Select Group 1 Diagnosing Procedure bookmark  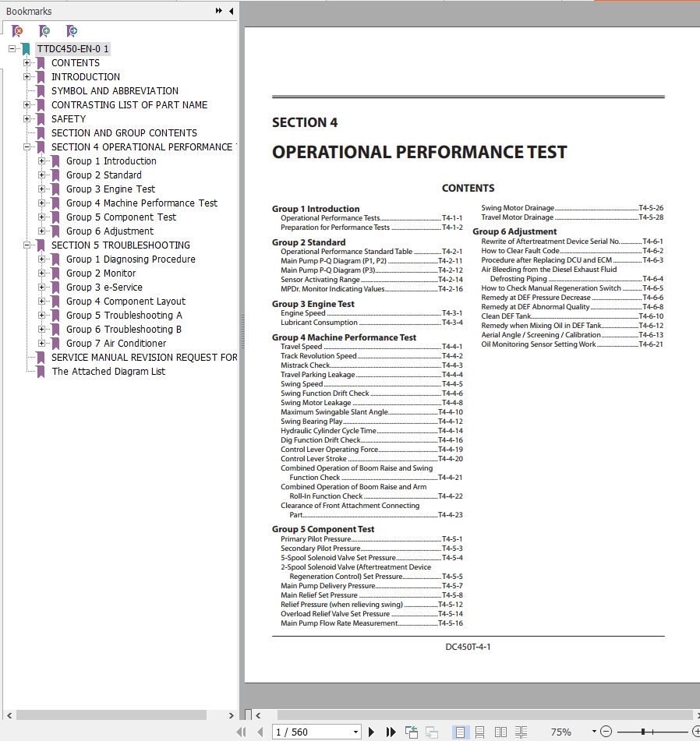coord(131,259)
